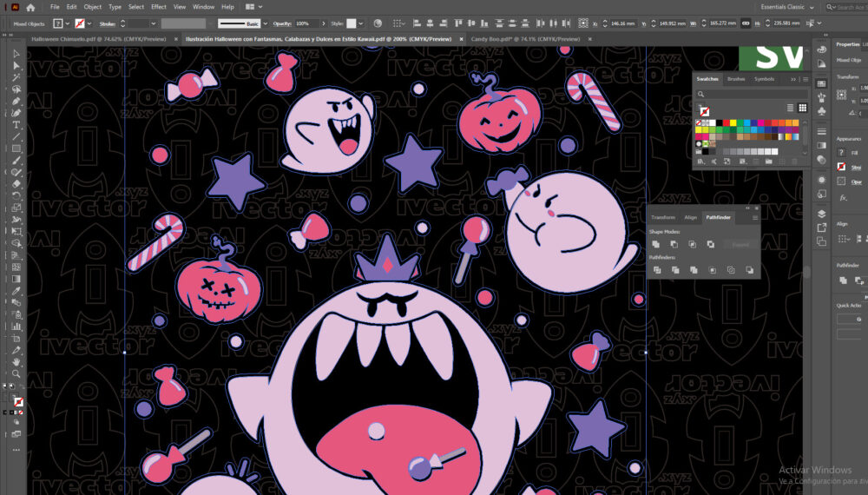This screenshot has height=495, width=868.
Task: Click Intersect shape mode icon
Action: click(693, 244)
